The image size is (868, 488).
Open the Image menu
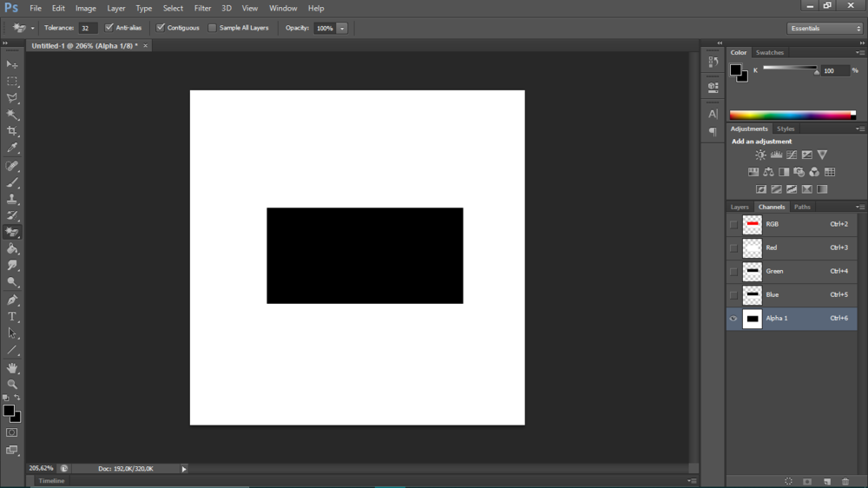click(86, 9)
